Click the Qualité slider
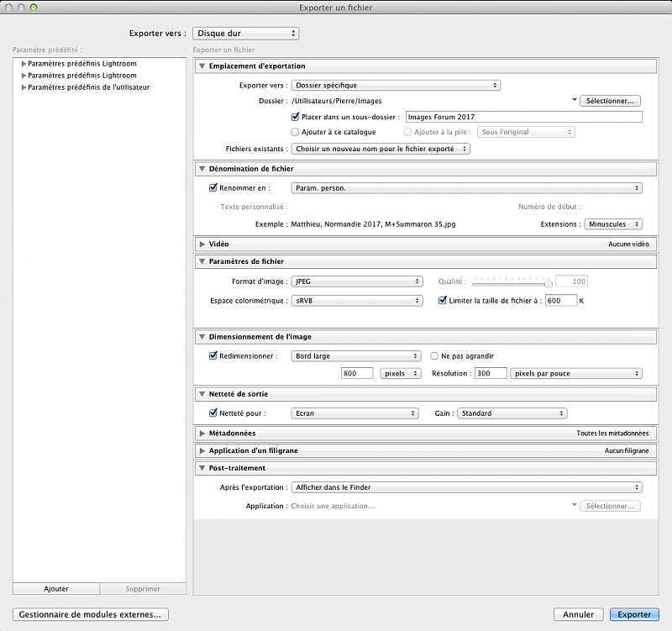 (512, 281)
